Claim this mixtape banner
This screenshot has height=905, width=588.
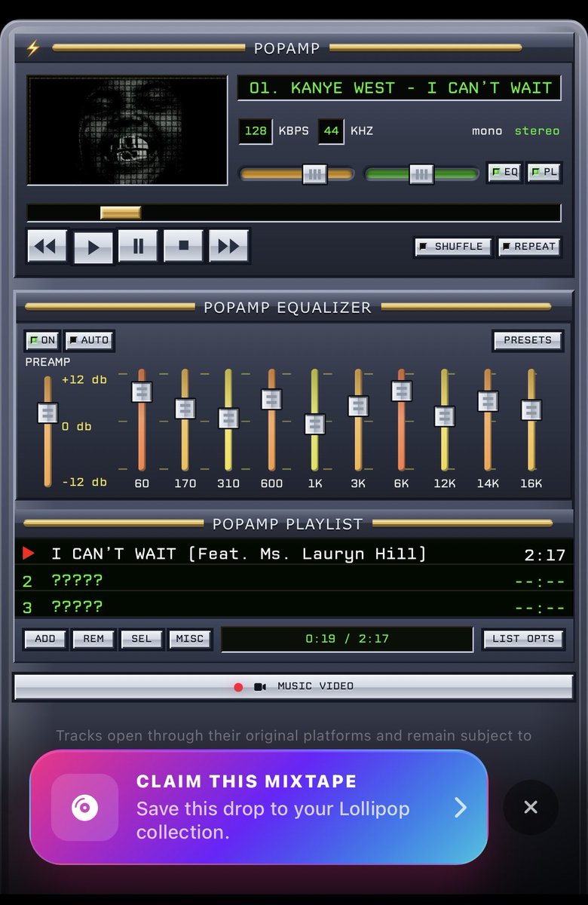click(x=259, y=807)
